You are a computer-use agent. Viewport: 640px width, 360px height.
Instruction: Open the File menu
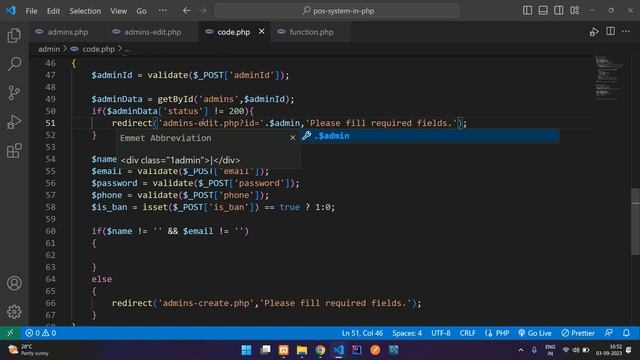click(x=31, y=11)
